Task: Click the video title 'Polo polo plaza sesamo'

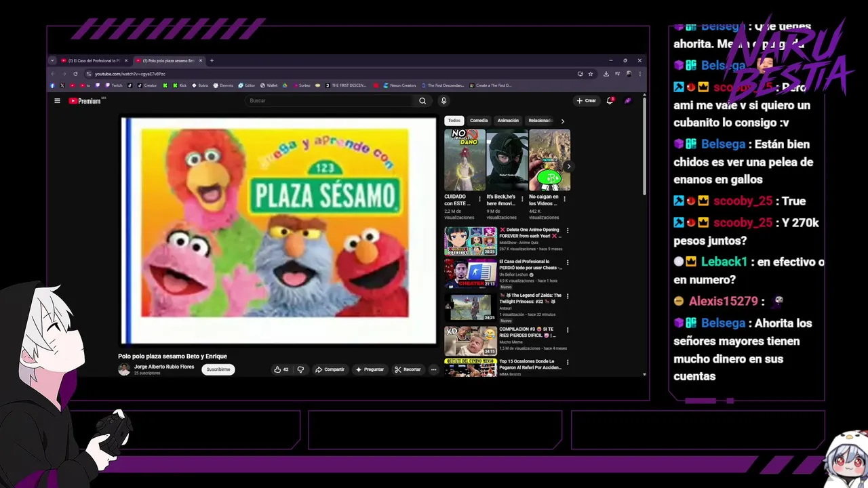Action: [172, 356]
